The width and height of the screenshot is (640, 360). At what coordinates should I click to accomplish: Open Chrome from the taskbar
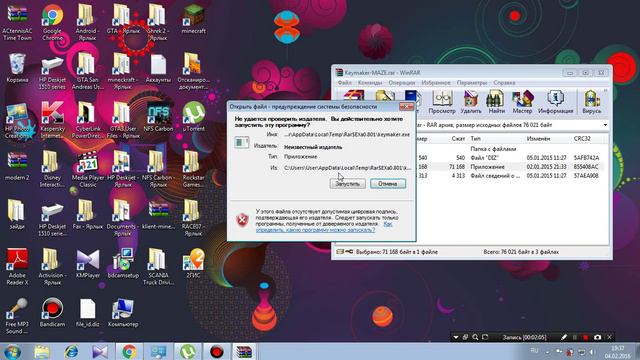point(129,351)
